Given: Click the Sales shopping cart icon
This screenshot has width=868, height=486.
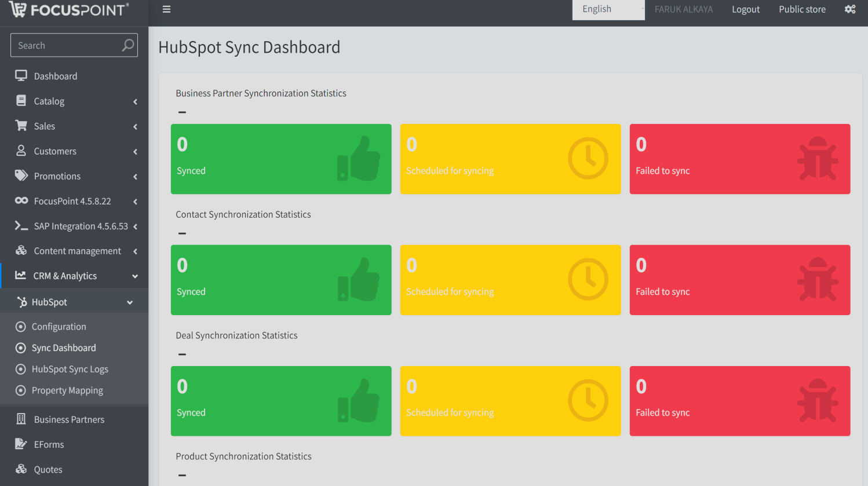Looking at the screenshot, I should click(21, 126).
